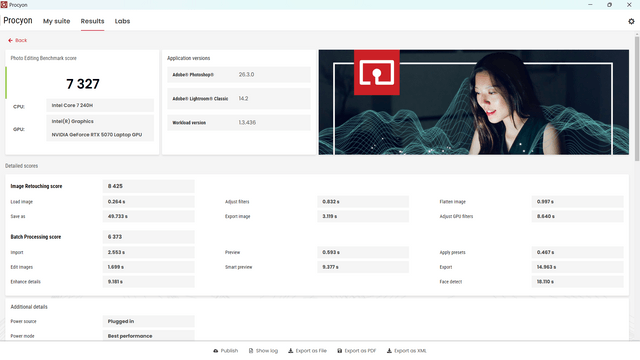Click the Photo Editing Benchmark score label

coord(43,58)
